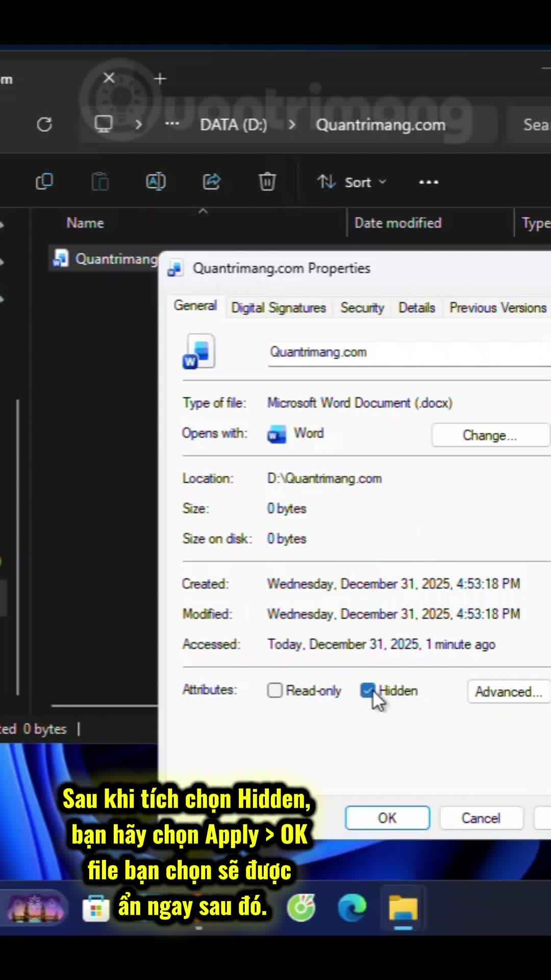Image resolution: width=551 pixels, height=980 pixels.
Task: Switch to the General tab
Action: click(x=195, y=306)
